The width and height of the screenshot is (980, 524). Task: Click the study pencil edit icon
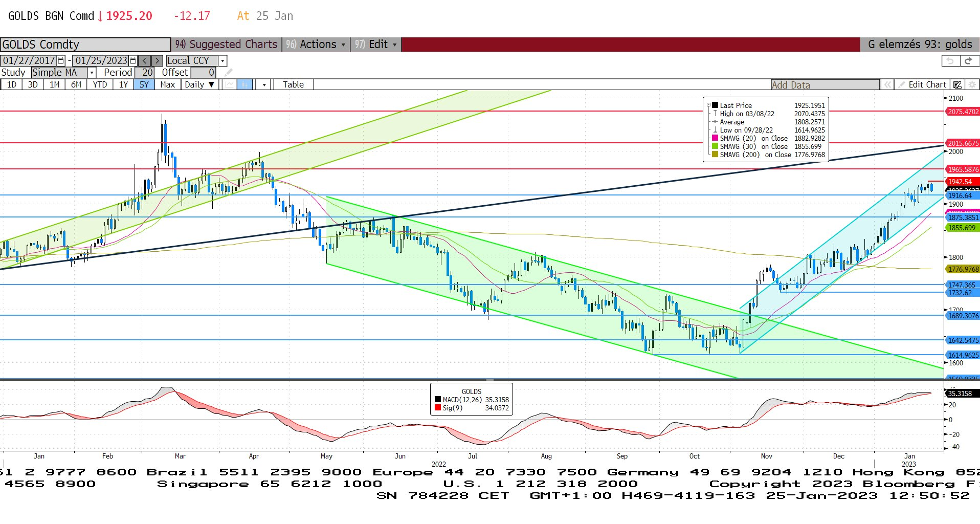coord(228,73)
